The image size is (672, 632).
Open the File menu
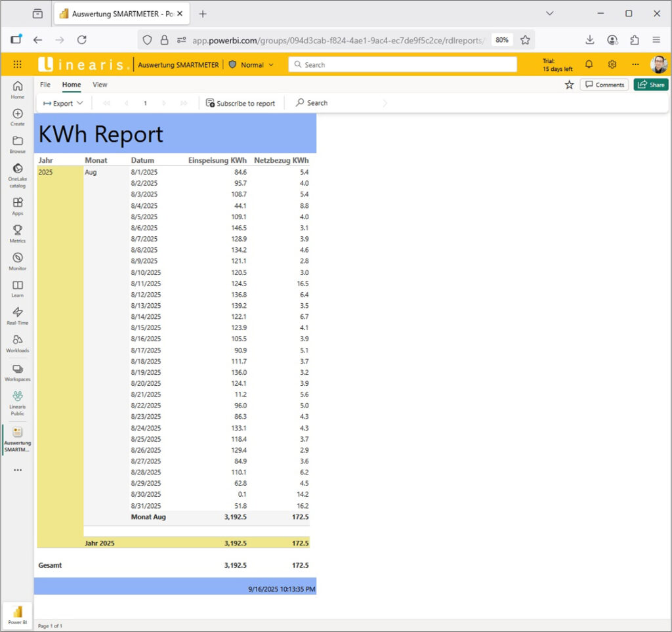tap(45, 85)
